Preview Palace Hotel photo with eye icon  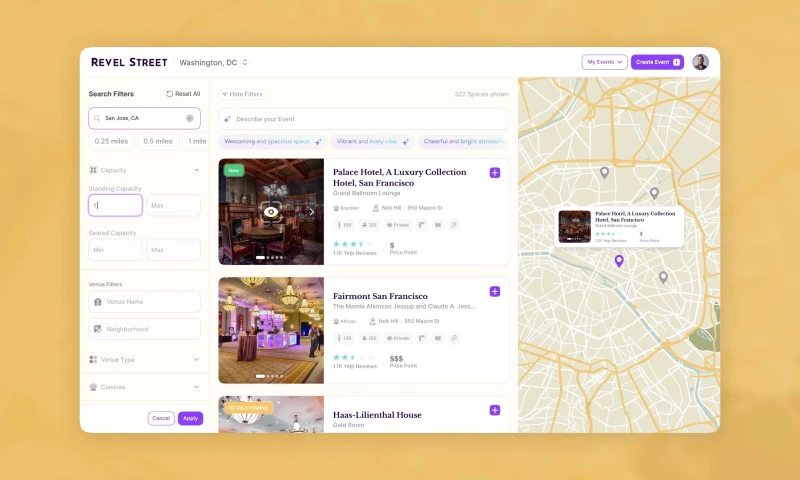(x=271, y=212)
